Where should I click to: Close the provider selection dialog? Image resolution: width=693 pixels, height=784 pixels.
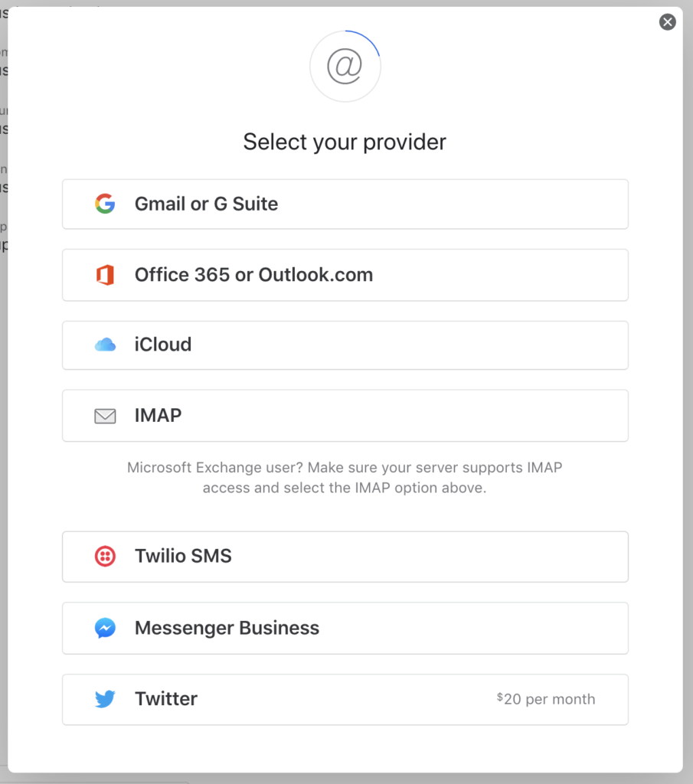668,22
